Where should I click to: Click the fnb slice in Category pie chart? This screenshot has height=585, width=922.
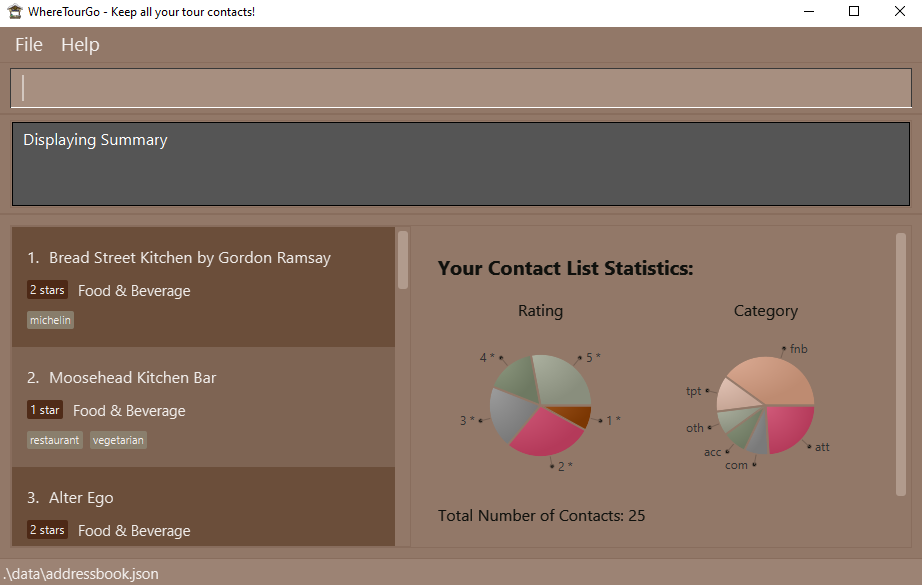775,380
